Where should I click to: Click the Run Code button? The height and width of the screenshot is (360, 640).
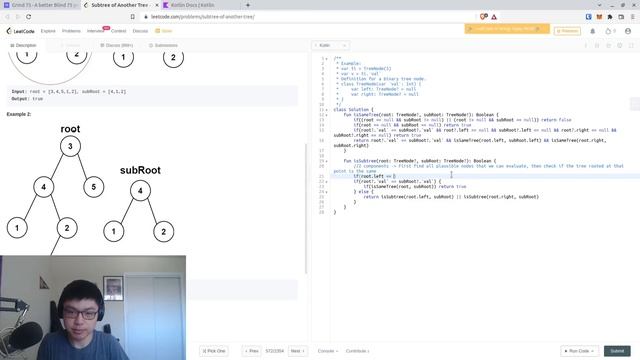tap(579, 351)
